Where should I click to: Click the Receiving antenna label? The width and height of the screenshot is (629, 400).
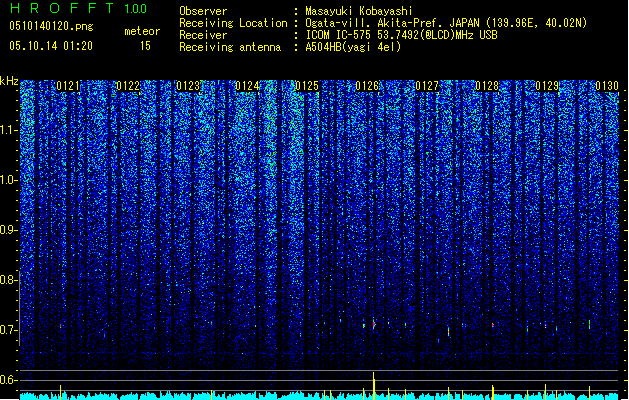(230, 47)
